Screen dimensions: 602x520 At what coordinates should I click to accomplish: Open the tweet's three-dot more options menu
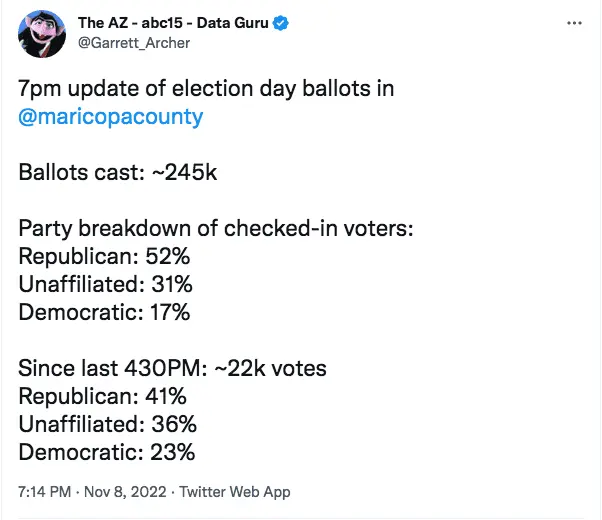point(573,23)
